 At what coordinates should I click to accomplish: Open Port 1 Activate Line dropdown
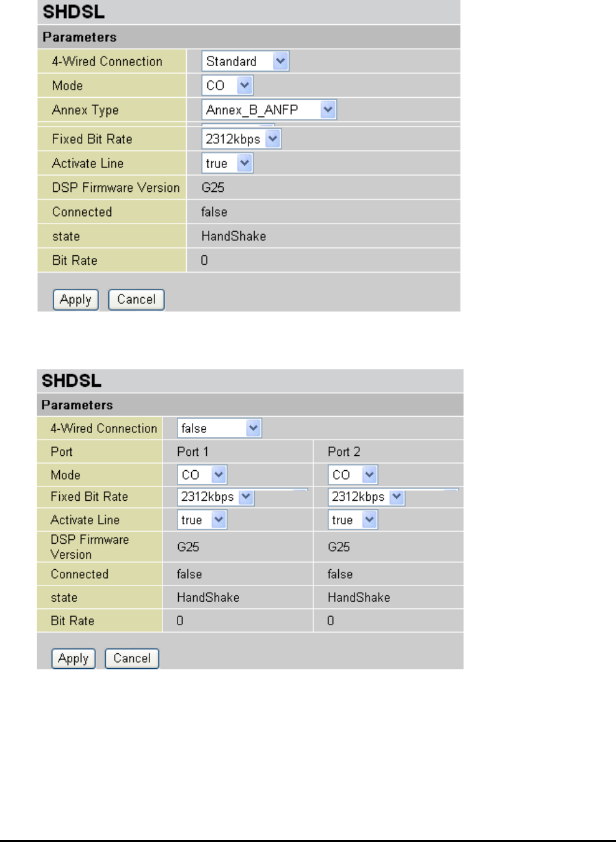[x=202, y=520]
